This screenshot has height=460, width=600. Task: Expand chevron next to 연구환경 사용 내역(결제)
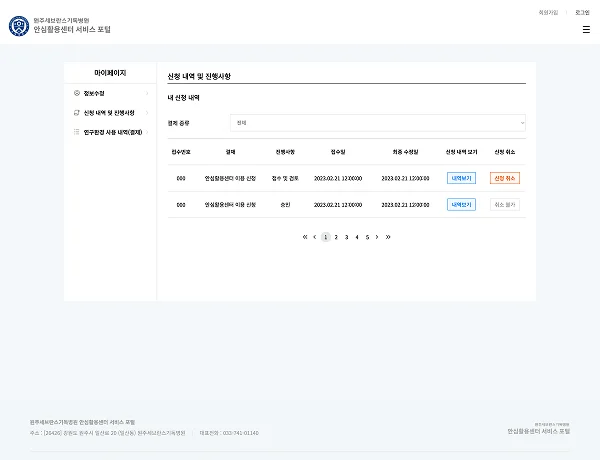(x=147, y=132)
